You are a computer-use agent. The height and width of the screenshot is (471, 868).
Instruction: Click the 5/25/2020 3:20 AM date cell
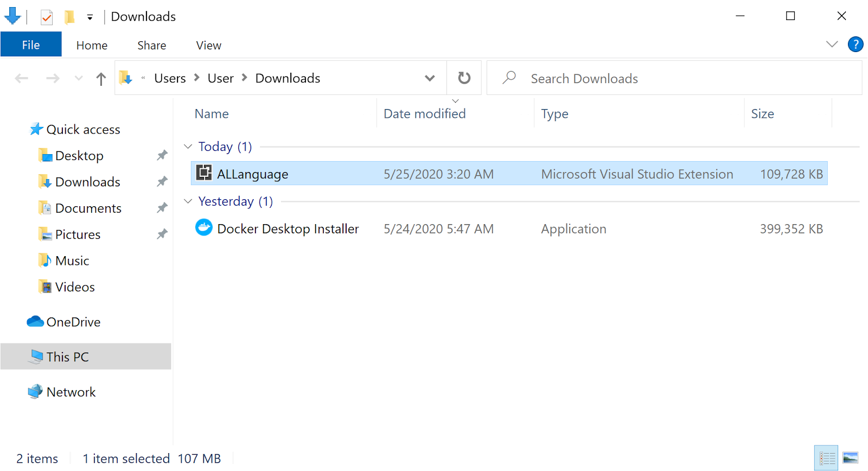click(438, 174)
